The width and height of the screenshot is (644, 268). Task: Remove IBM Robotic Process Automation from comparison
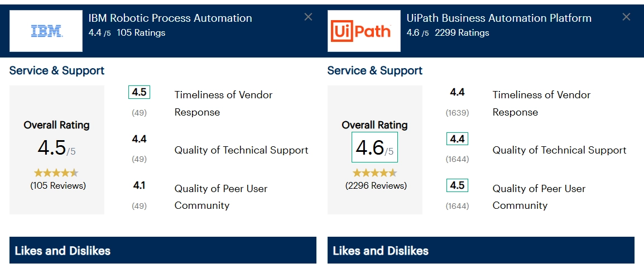pos(308,17)
